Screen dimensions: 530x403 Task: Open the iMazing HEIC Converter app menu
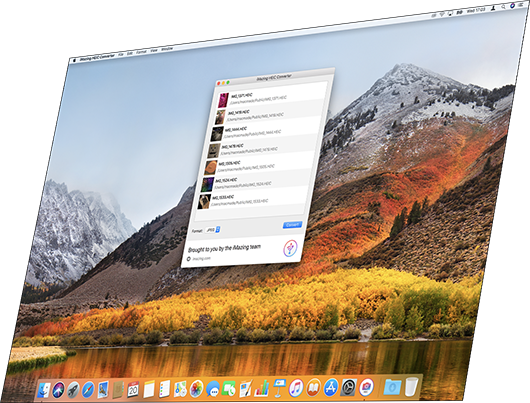(x=97, y=57)
